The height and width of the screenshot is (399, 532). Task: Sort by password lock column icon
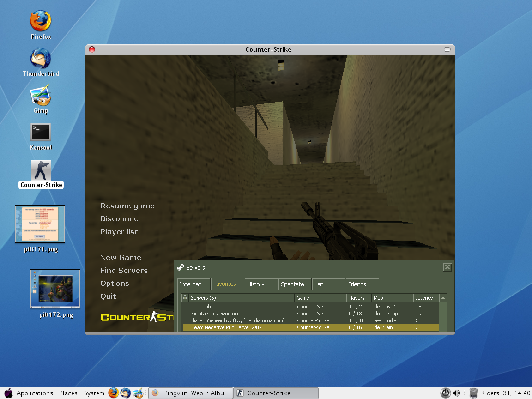click(x=185, y=297)
